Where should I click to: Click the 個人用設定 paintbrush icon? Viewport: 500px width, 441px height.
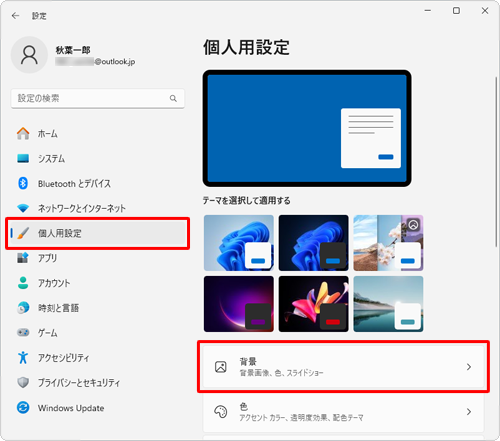23,233
